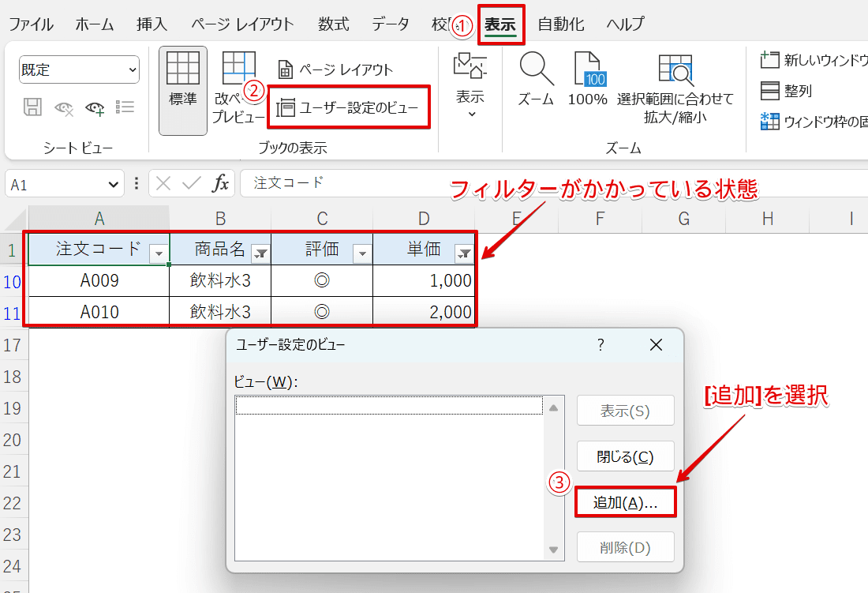Open sheet view options list icon
The height and width of the screenshot is (593, 868).
125,107
